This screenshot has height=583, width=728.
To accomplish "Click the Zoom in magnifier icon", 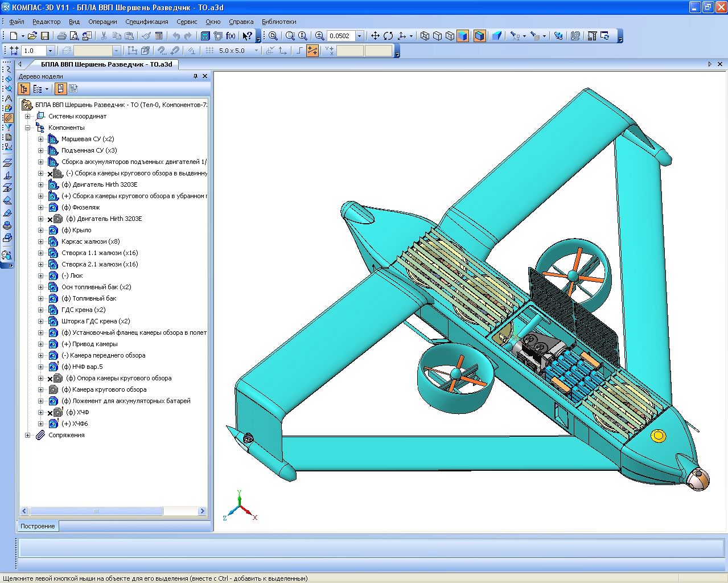I will 319,36.
